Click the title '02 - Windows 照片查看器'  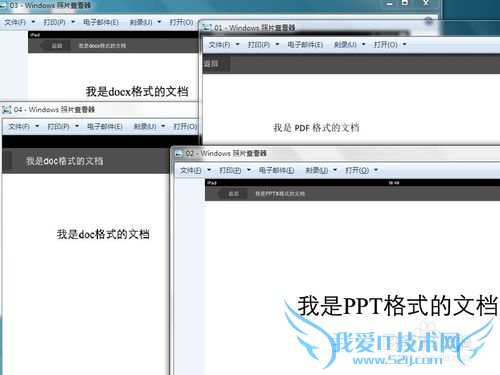226,153
